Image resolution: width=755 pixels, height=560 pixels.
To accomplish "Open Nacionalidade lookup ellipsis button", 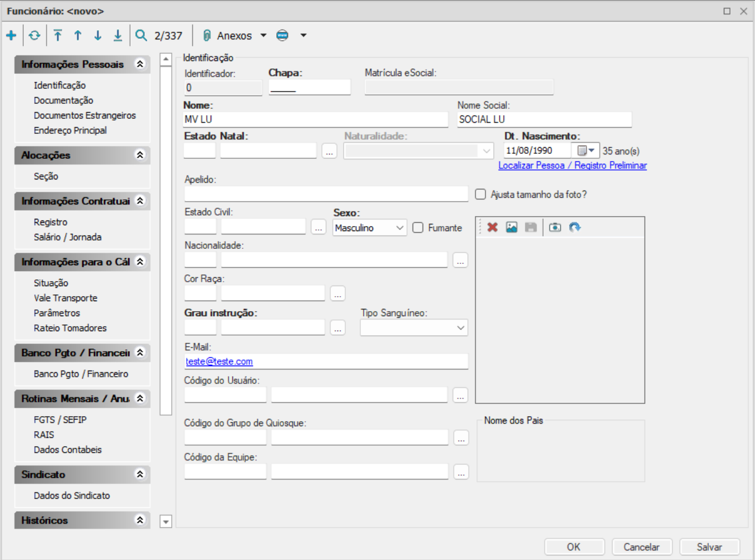I will [x=460, y=260].
